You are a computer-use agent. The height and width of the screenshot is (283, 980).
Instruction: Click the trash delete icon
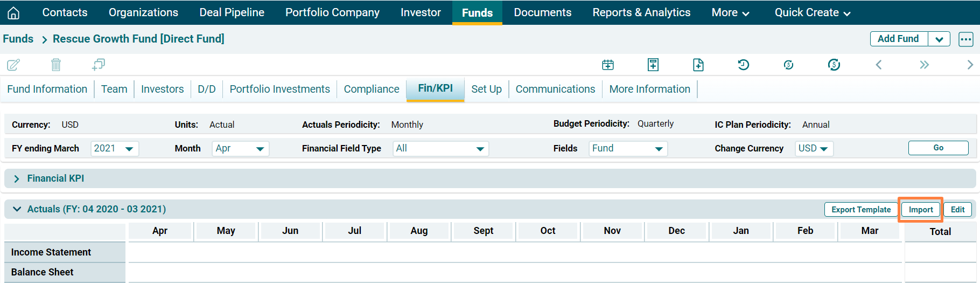pyautogui.click(x=56, y=65)
